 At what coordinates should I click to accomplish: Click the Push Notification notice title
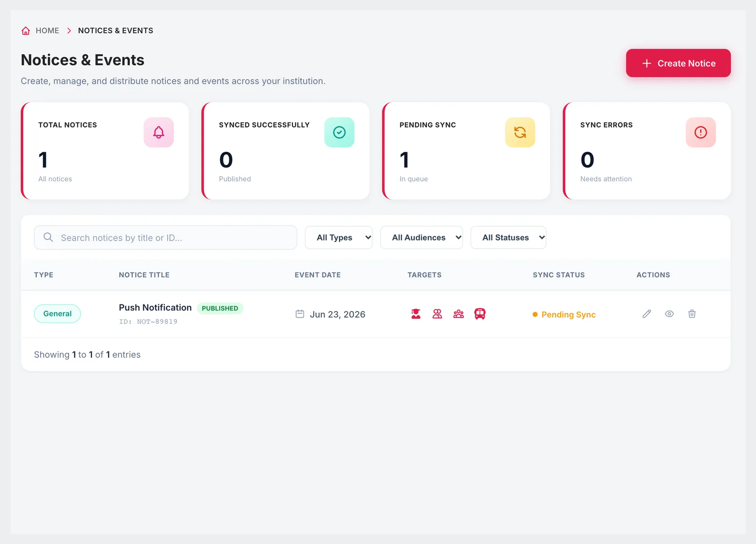click(x=155, y=308)
